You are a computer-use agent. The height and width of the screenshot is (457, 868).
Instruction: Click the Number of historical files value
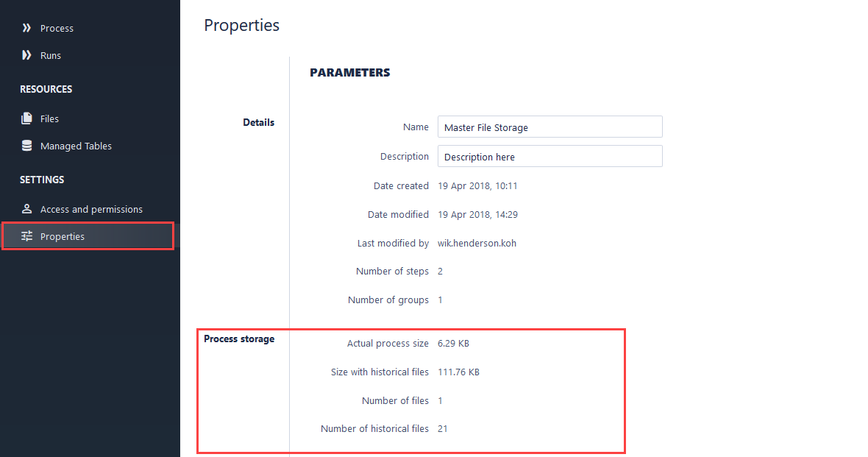(x=442, y=428)
